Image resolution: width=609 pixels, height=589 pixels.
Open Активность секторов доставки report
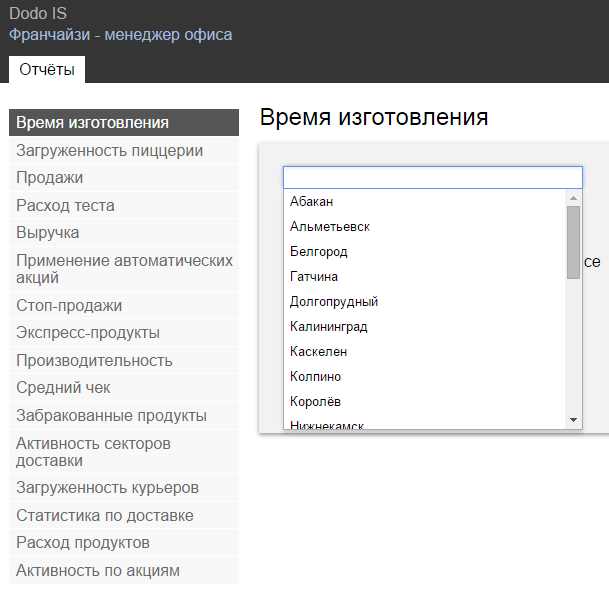point(124,452)
